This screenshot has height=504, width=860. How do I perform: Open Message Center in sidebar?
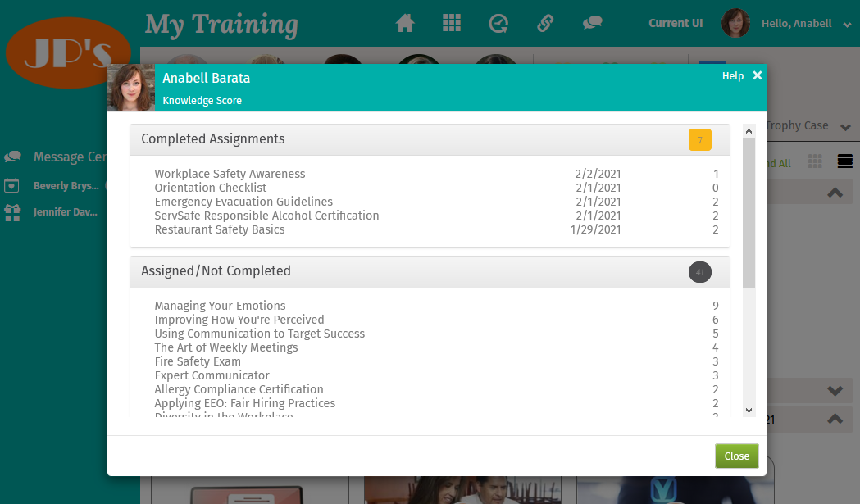click(71, 157)
